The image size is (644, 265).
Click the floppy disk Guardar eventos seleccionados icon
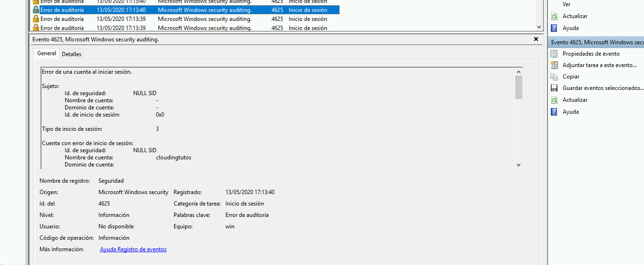pos(554,88)
